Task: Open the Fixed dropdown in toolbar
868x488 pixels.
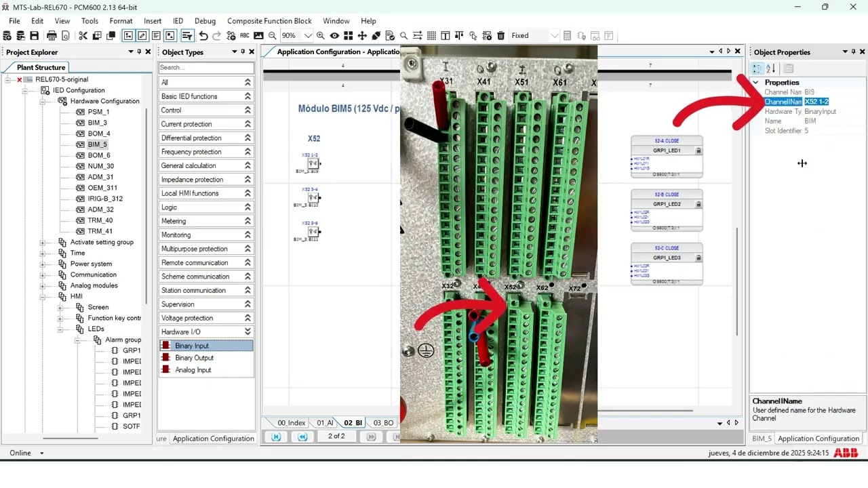Action: 554,36
